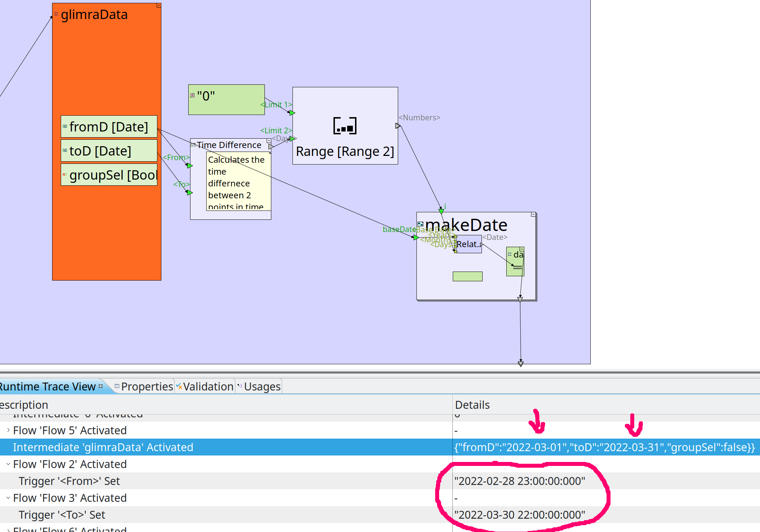
Task: Click the "0" constant type icon
Action: [x=193, y=96]
